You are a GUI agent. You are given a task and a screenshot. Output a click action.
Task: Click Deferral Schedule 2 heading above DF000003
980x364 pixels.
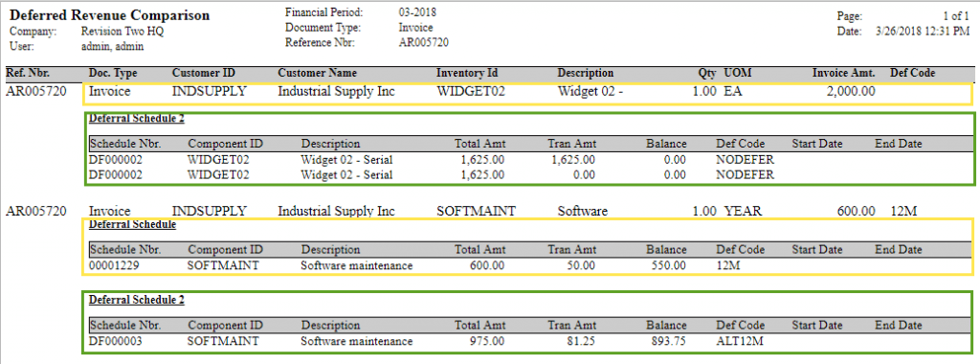pos(136,300)
